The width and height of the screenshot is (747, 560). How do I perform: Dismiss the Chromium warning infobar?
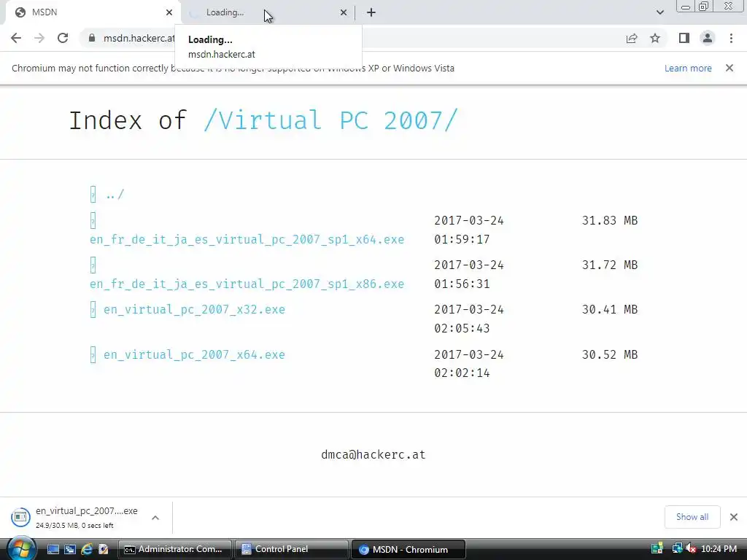pos(729,68)
